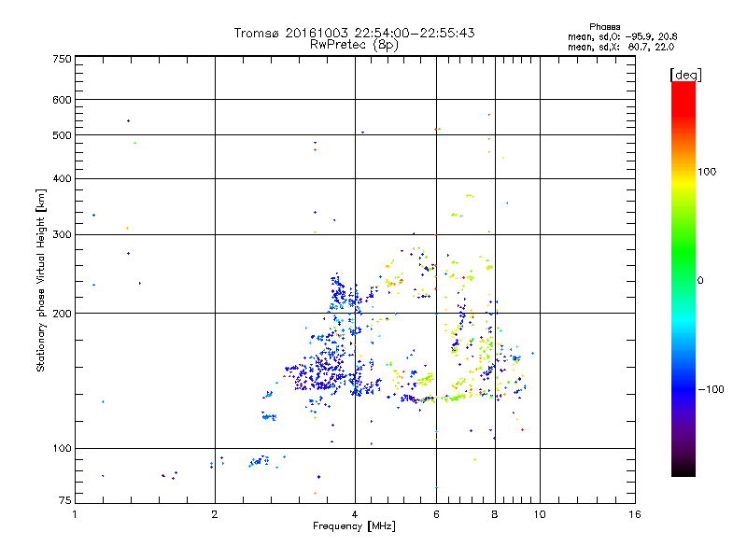Click the 'RwPretec (8p)' subtitle
Image resolution: width=747 pixels, height=560 pixels.
[x=354, y=45]
